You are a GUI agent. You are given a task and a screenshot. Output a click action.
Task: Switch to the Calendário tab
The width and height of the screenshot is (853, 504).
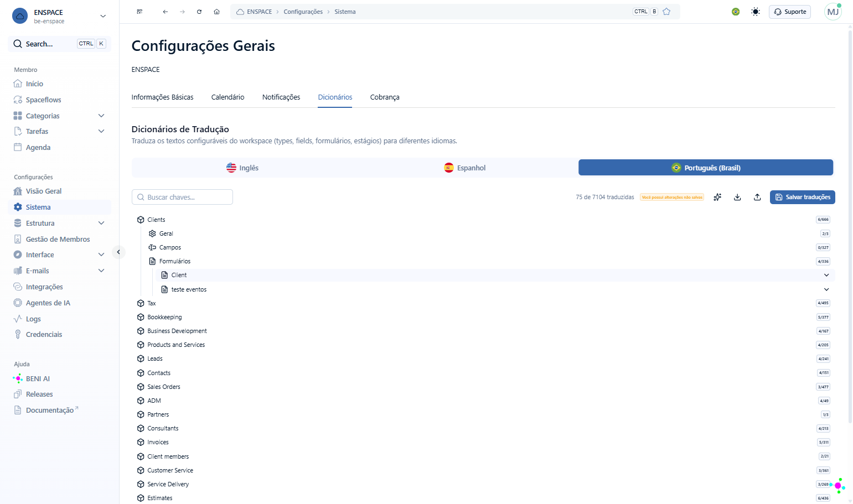point(228,97)
